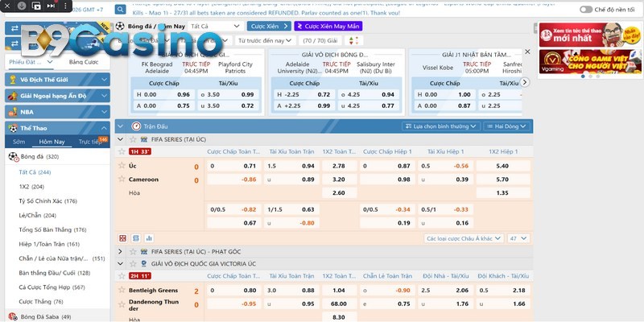Screen dimensions: 644x322
Task: Open the Hai Dòng layout dropdown
Action: click(x=506, y=126)
